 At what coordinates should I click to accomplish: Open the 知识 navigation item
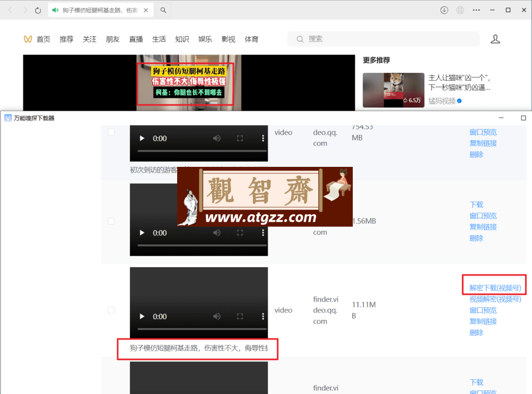pos(182,40)
